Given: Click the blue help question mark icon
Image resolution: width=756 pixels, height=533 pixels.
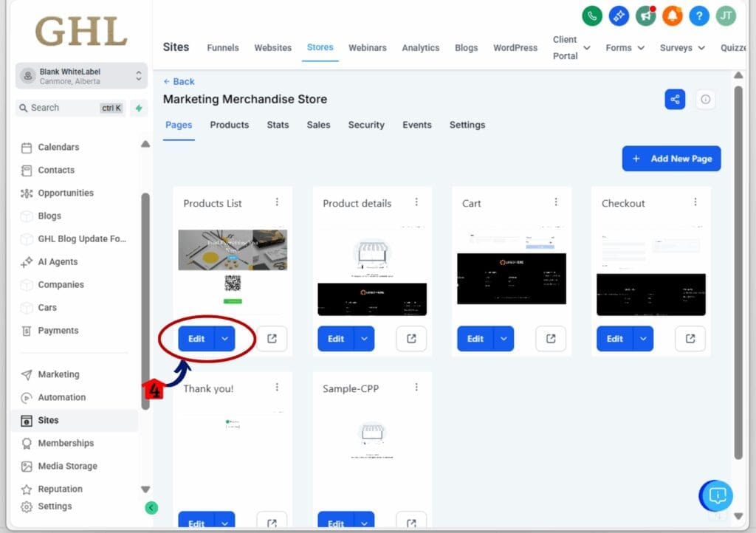Looking at the screenshot, I should (x=698, y=16).
